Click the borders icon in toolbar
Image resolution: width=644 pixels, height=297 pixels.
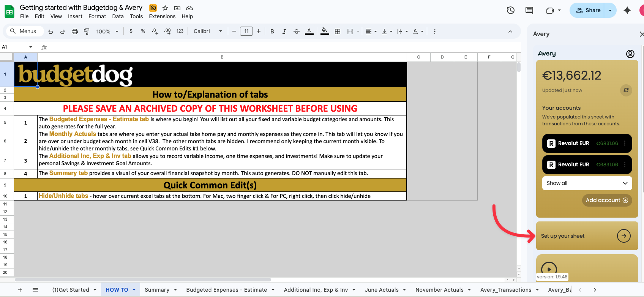click(x=338, y=32)
